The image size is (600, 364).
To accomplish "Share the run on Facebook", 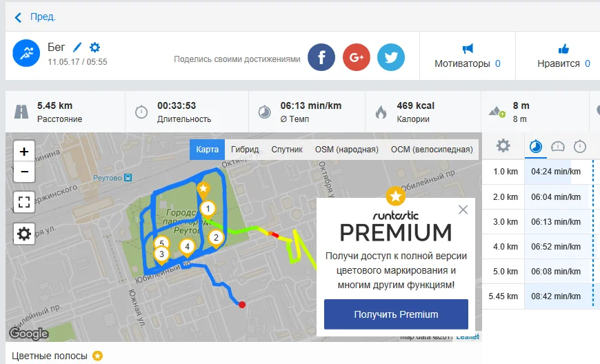I will (x=321, y=57).
